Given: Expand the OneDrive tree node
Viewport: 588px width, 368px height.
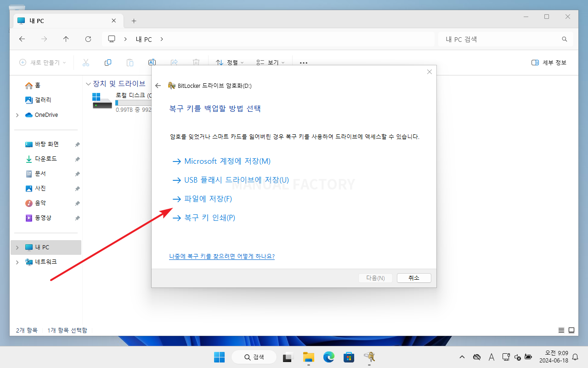Looking at the screenshot, I should 17,115.
